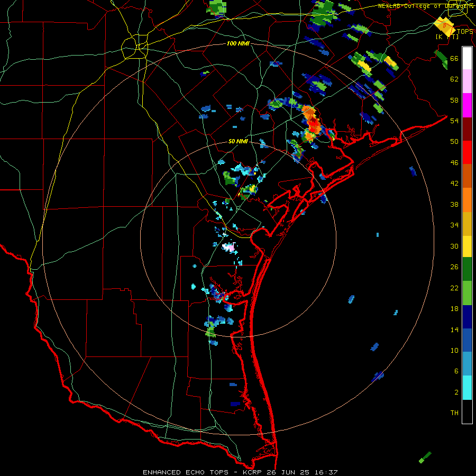Pick the light green legend swatch
The image size is (476, 476).
click(467, 293)
